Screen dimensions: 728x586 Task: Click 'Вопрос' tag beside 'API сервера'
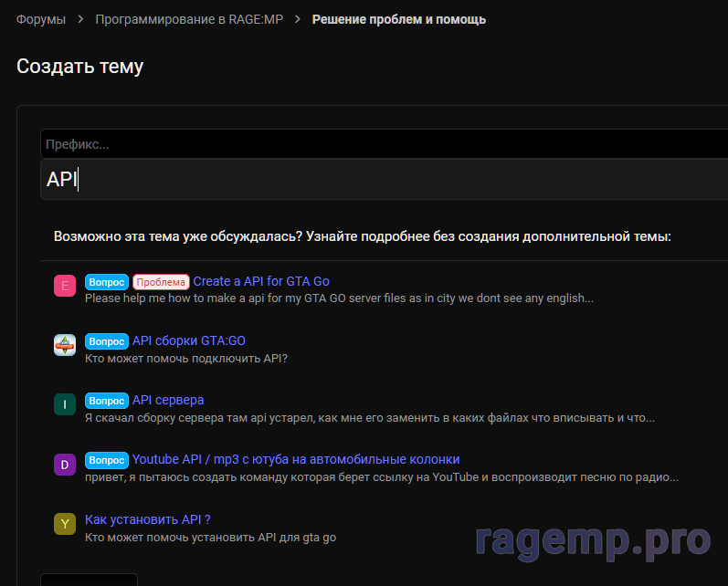point(107,401)
